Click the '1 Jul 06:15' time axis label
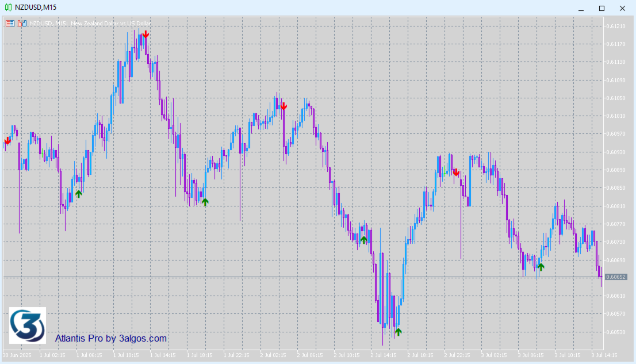This screenshot has width=636, height=364. pyautogui.click(x=89, y=355)
